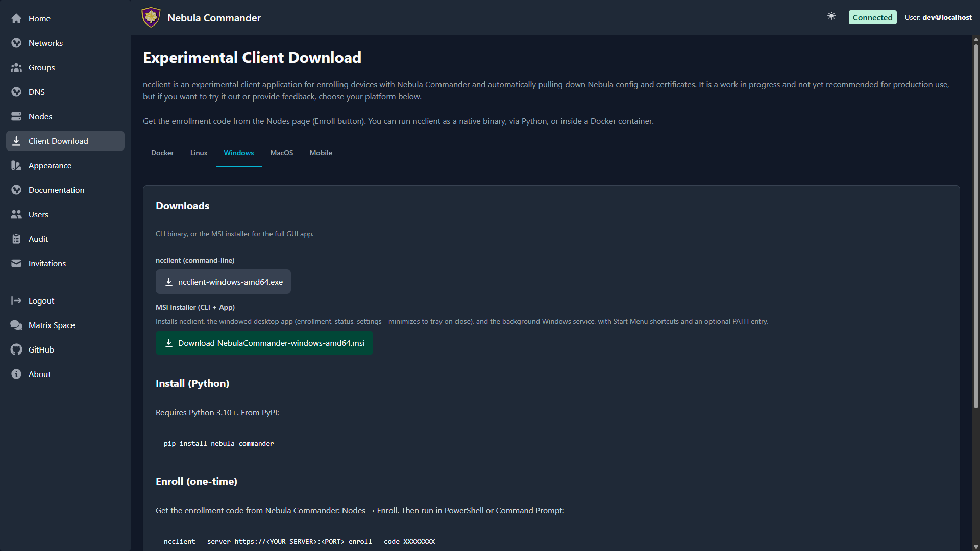Image resolution: width=980 pixels, height=551 pixels.
Task: Click Enroll (one-time) heading
Action: click(197, 481)
